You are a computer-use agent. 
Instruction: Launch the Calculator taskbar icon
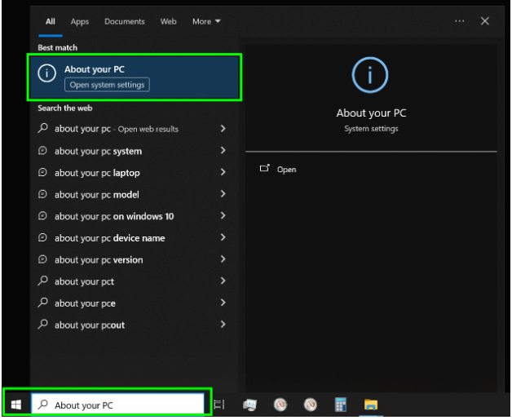pyautogui.click(x=341, y=405)
